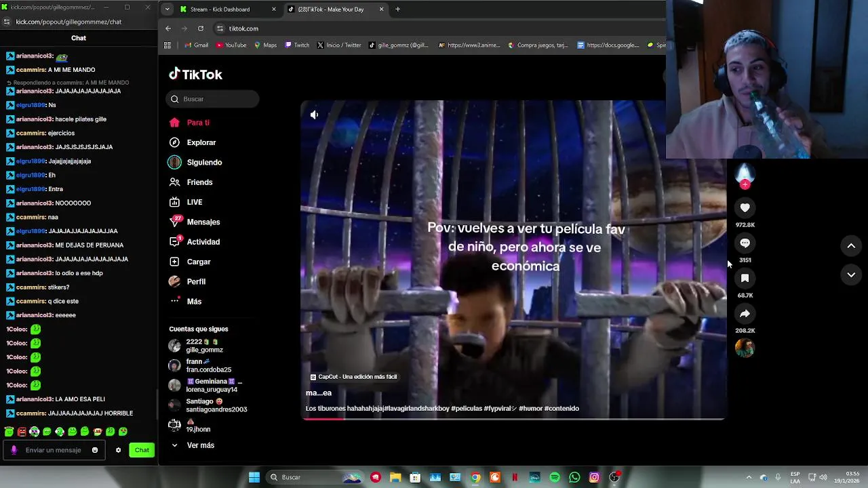Viewport: 868px width, 488px height.
Task: Click the #lavagirlandsharkboy hashtag
Action: [x=416, y=409]
